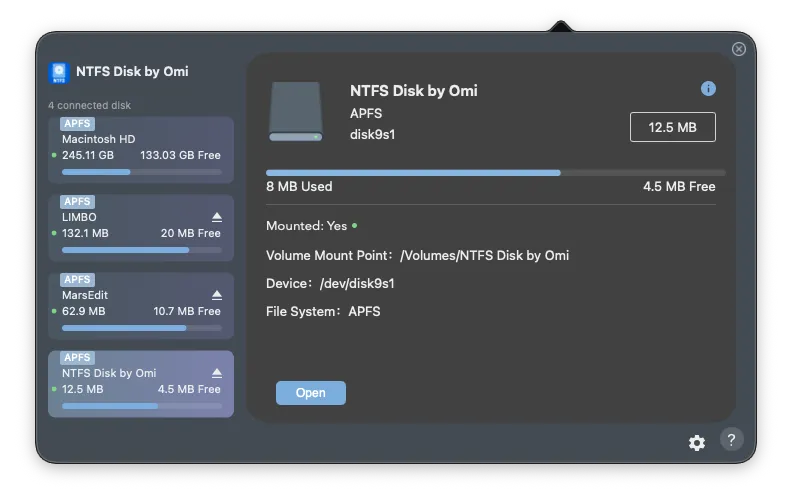The image size is (792, 503).
Task: Eject the LIMBO disk
Action: (x=217, y=217)
